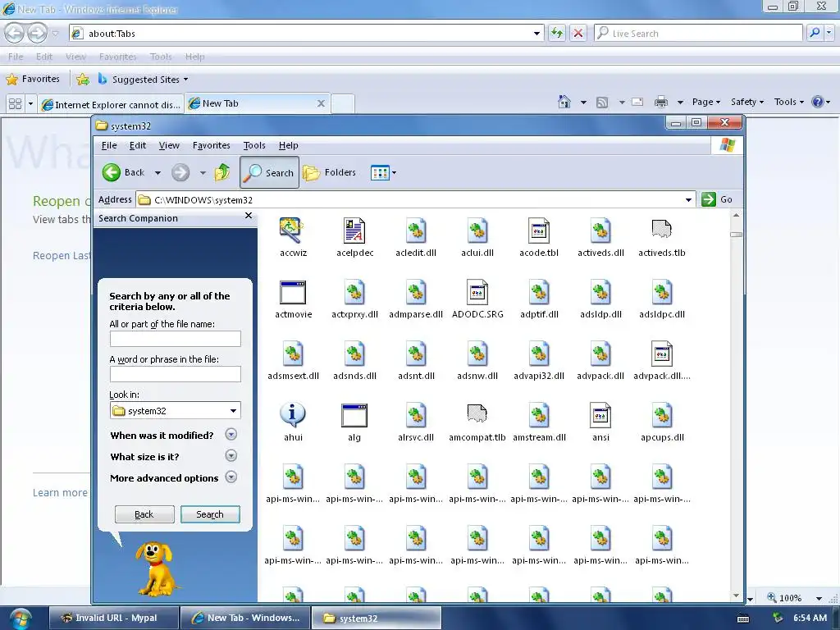840x630 pixels.
Task: Select the acelpdec file icon
Action: click(x=354, y=231)
